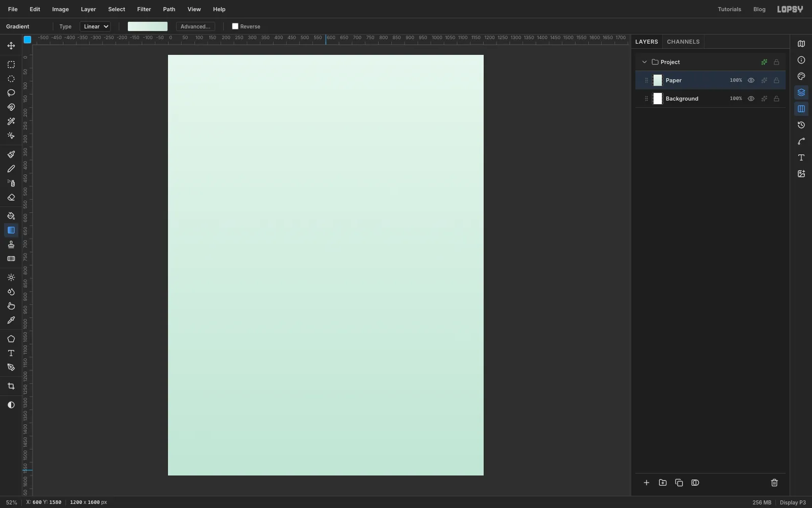812x508 pixels.
Task: Select the Rectangular Marquee tool
Action: (11, 65)
